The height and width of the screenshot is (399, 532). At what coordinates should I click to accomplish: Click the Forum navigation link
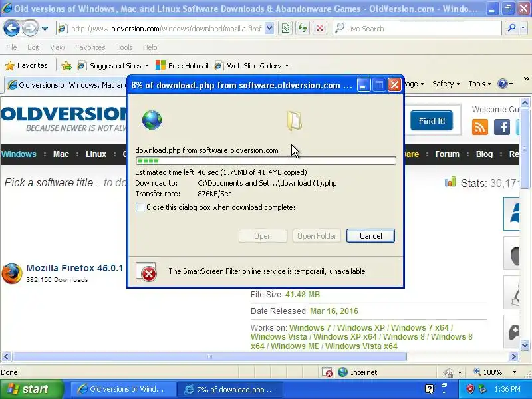(x=447, y=154)
